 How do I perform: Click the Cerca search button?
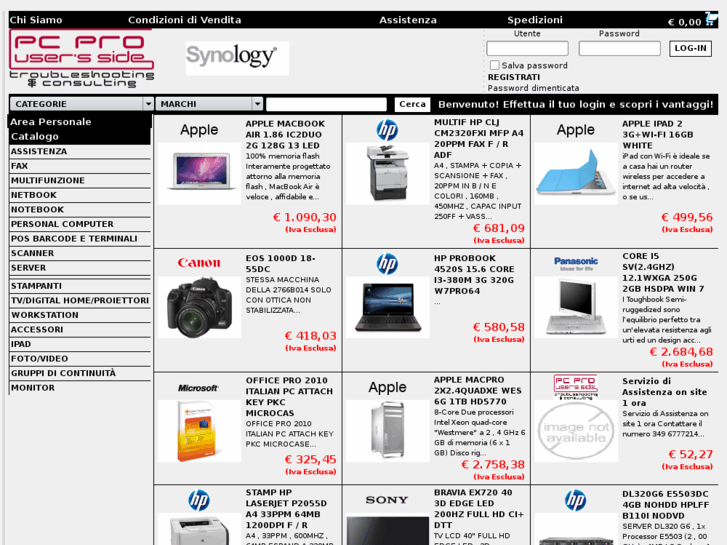pyautogui.click(x=412, y=104)
